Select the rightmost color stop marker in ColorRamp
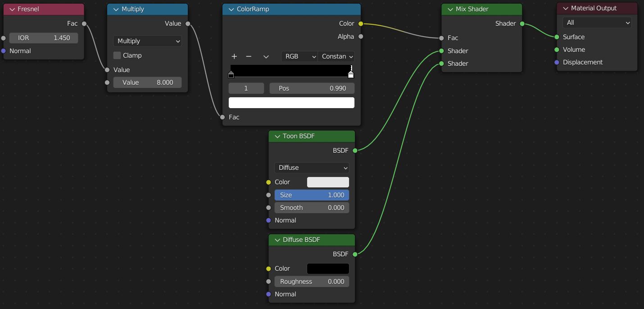 click(351, 74)
